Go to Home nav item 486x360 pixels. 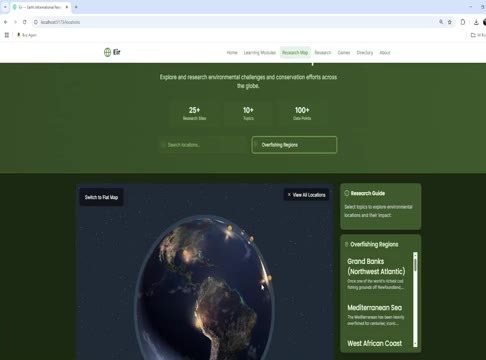pyautogui.click(x=232, y=53)
